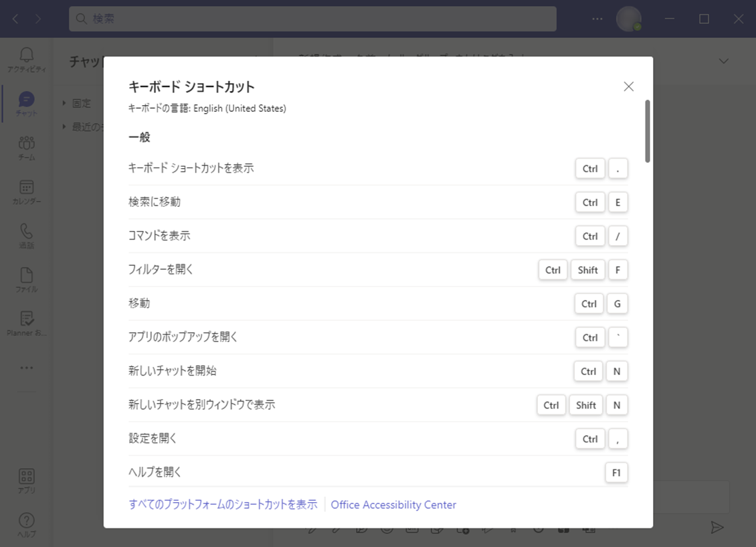Expand the chevron at top right of chat pane
The image size is (756, 547).
pos(724,61)
